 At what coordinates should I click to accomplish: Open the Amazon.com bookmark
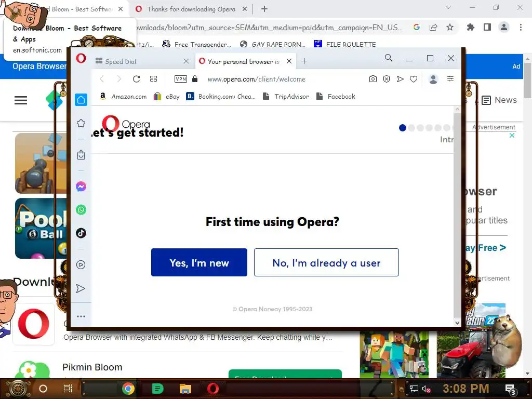pyautogui.click(x=123, y=96)
